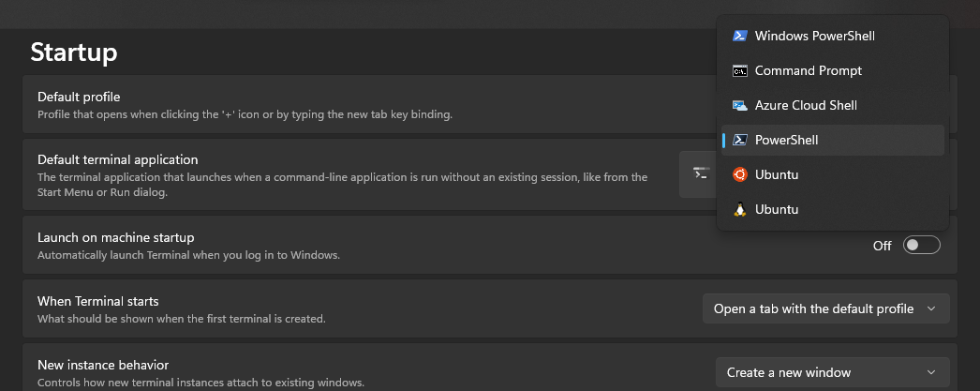Click the selected PowerShell profile icon
The height and width of the screenshot is (391, 980).
(740, 140)
